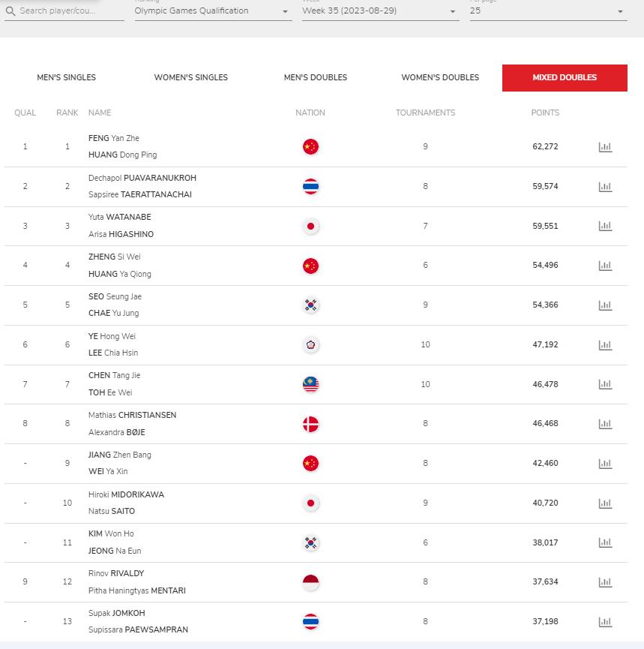Click the POINTS column header
The image size is (644, 649).
pos(545,113)
